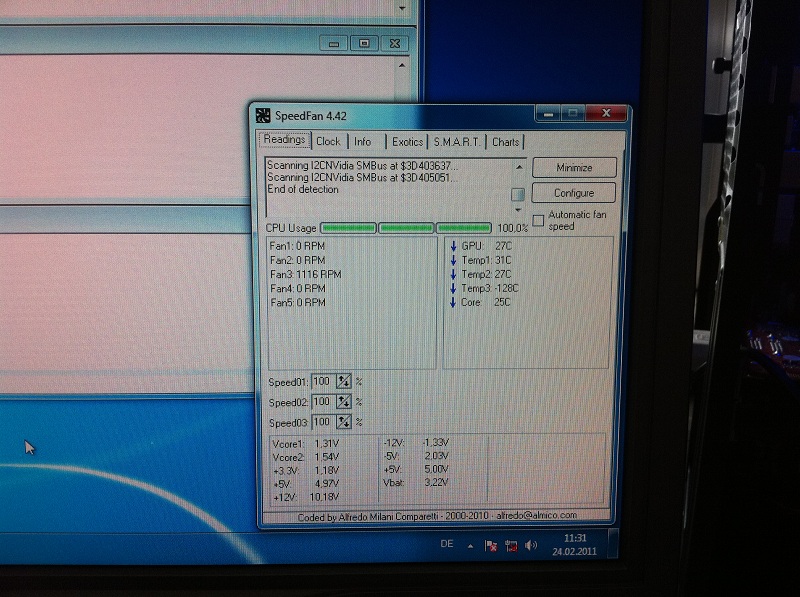Click the Vbat 3,22V reading
800x597 pixels.
click(x=416, y=482)
